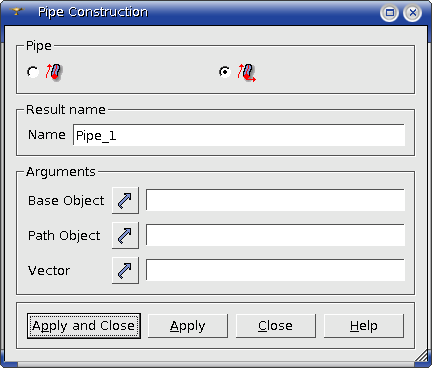Select the first Pipe radio button
Screen dimensions: 432x368
33,72
